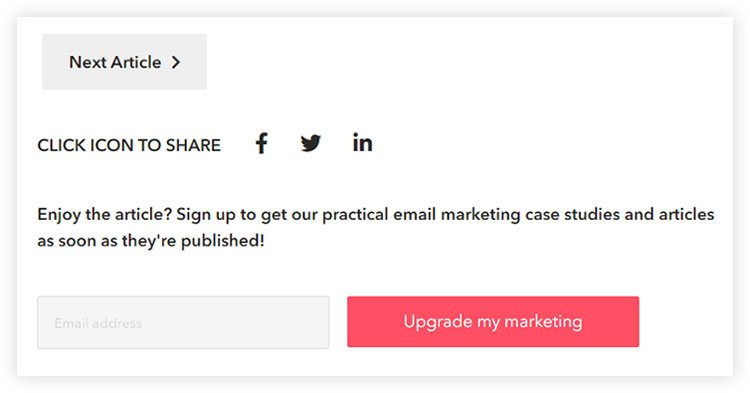Focus the Email address input field

pos(183,322)
